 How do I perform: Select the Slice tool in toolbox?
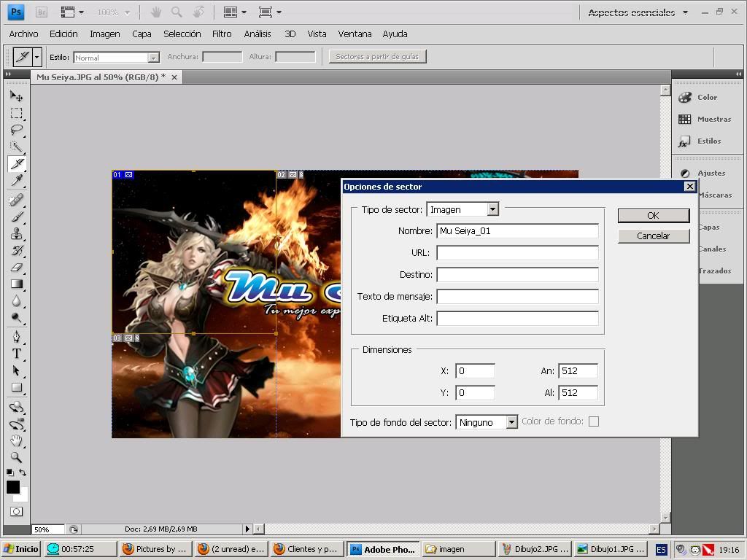[17, 163]
